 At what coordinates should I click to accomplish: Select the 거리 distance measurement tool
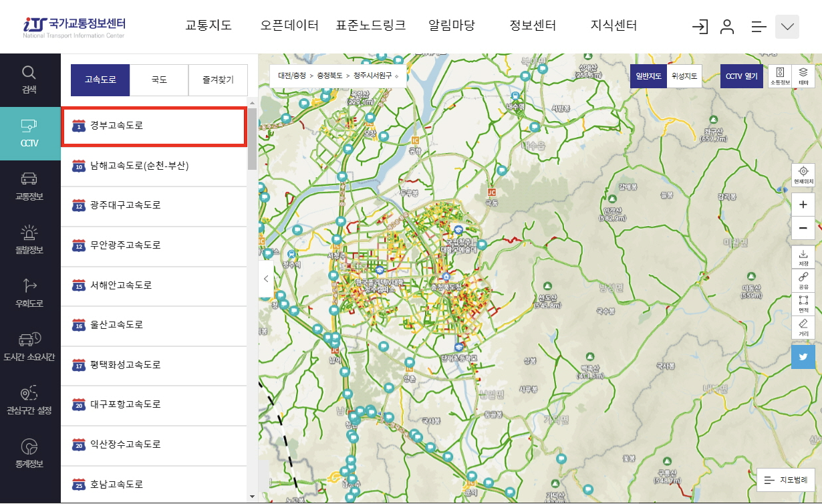pos(803,327)
